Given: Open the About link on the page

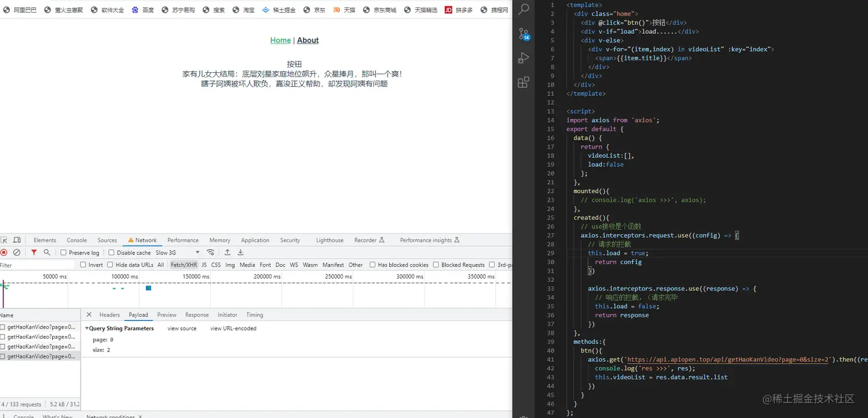Looking at the screenshot, I should click(x=308, y=40).
